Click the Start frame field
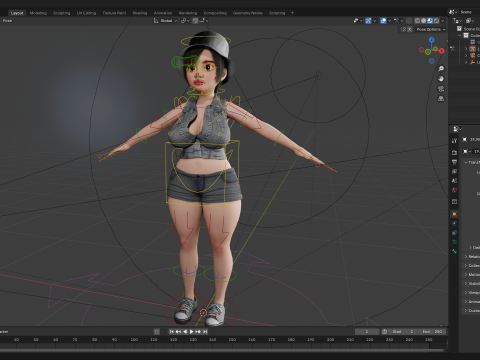This screenshot has width=480, height=360. pos(402,332)
